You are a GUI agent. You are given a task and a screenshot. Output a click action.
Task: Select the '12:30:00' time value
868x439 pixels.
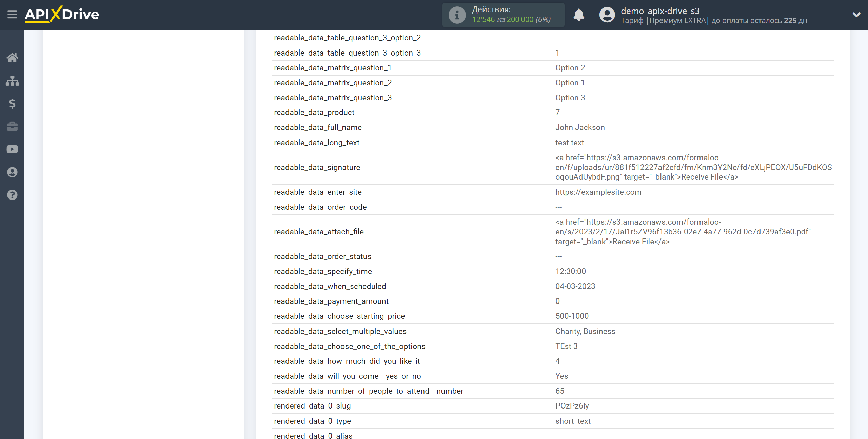[x=570, y=271]
